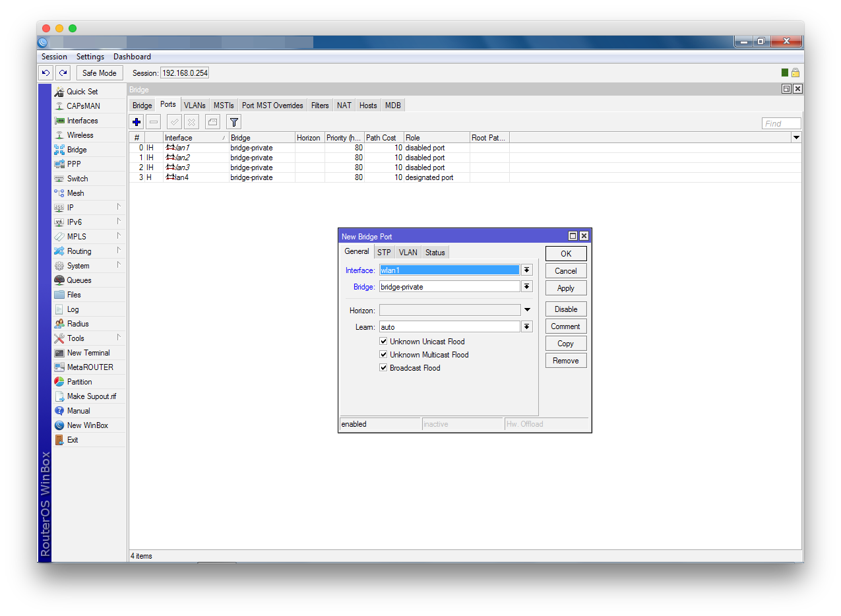Expand the Tools submenu
This screenshot has height=616, width=841.
(119, 338)
